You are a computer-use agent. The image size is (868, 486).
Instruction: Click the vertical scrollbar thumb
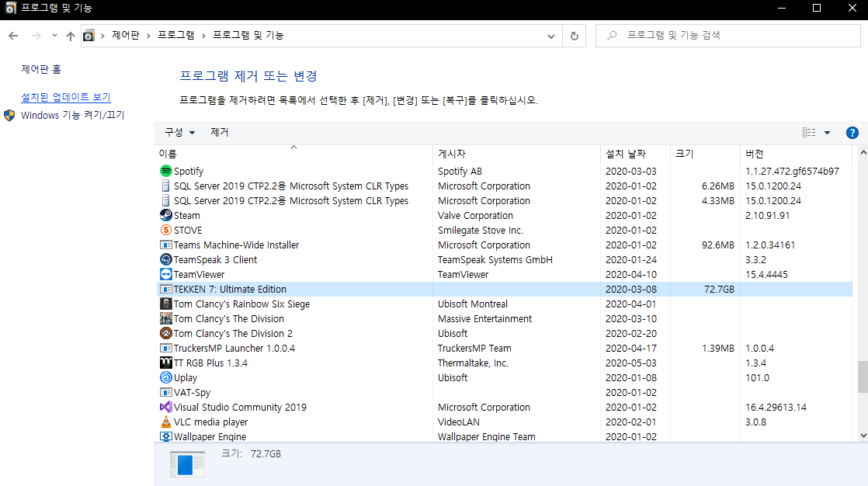(863, 377)
